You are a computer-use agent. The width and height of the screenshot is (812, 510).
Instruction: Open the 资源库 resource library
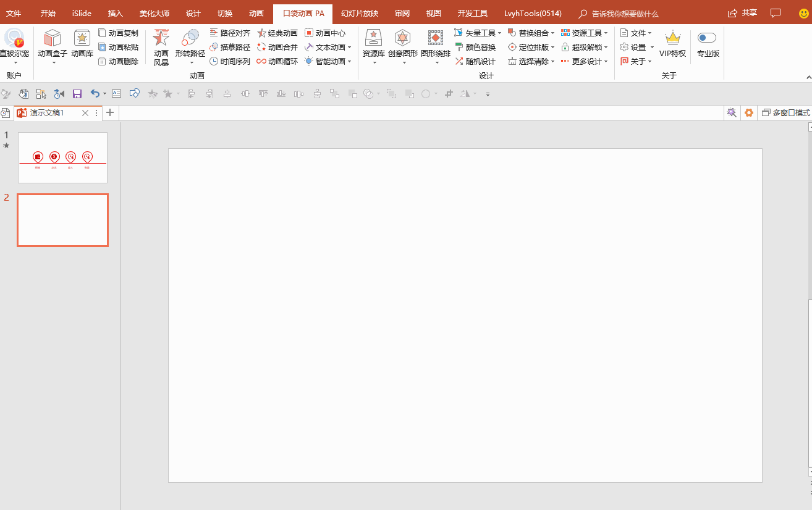[x=373, y=40]
